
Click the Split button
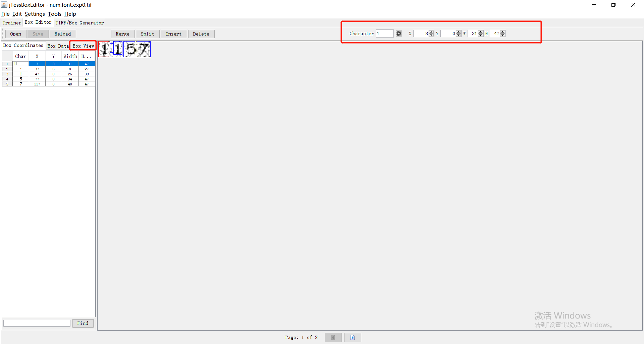point(148,34)
